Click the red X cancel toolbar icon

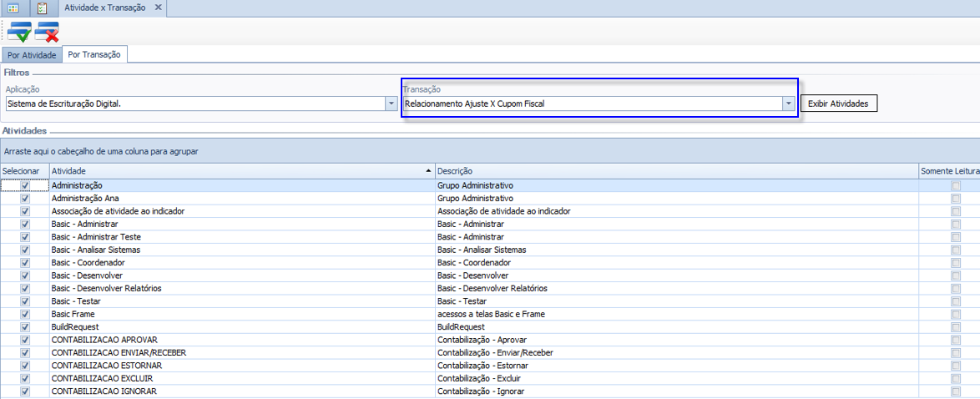tap(47, 32)
